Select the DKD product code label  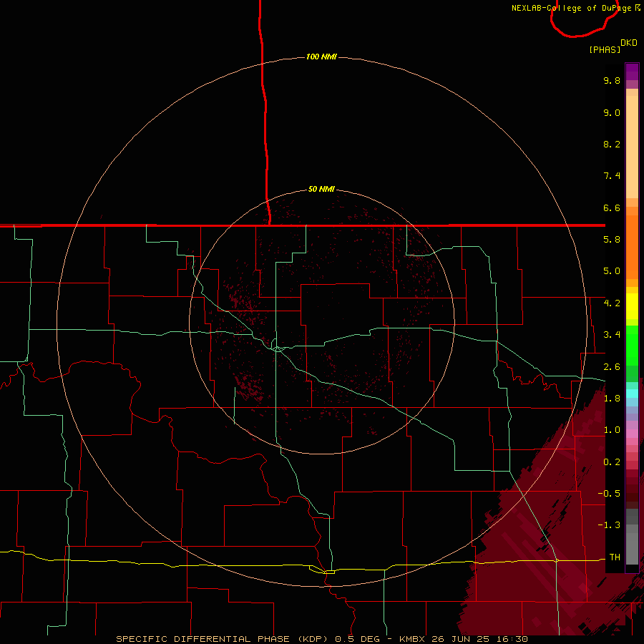(x=629, y=43)
